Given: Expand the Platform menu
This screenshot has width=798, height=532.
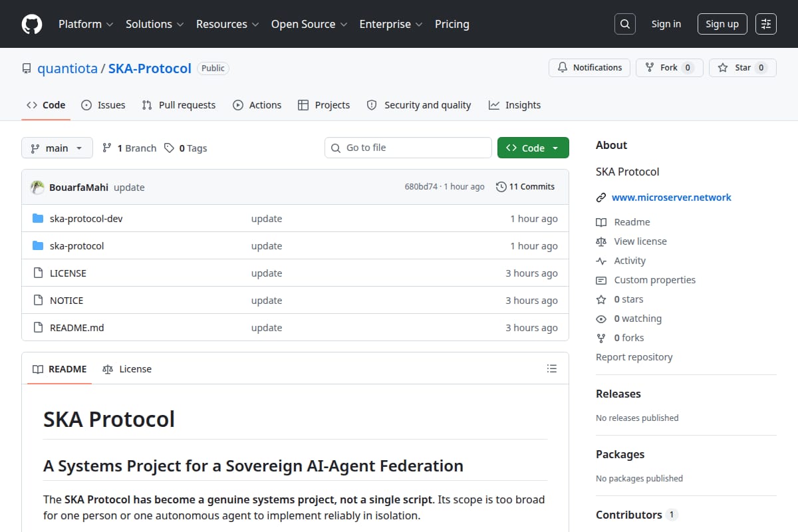Looking at the screenshot, I should tap(86, 24).
